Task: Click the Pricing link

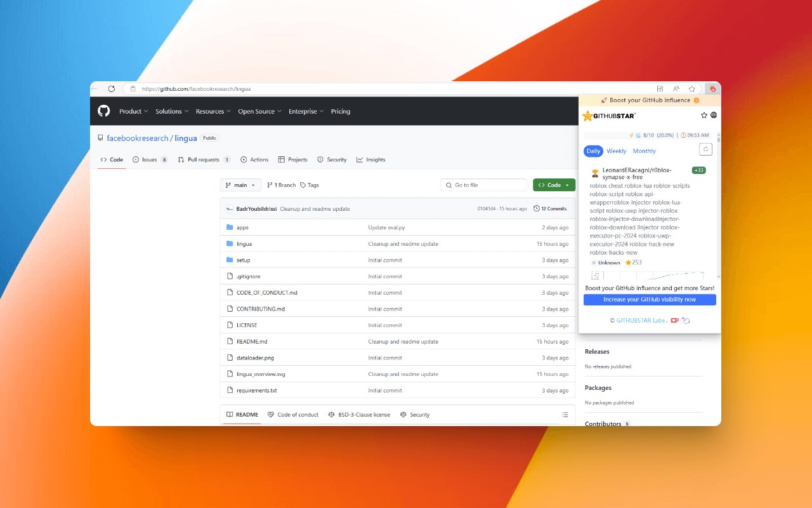Action: tap(341, 111)
